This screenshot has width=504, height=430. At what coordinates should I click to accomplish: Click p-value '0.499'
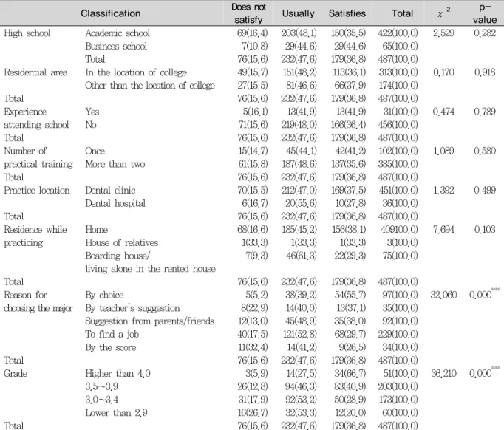click(x=485, y=191)
